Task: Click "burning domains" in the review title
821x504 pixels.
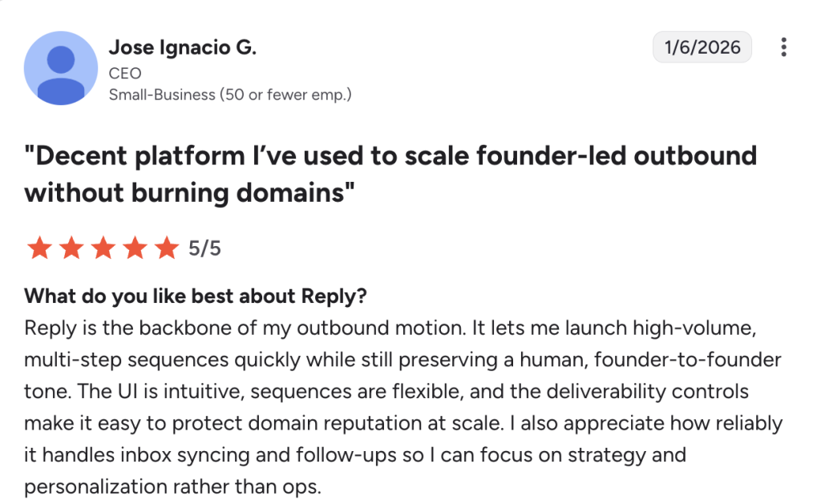Action: click(237, 192)
